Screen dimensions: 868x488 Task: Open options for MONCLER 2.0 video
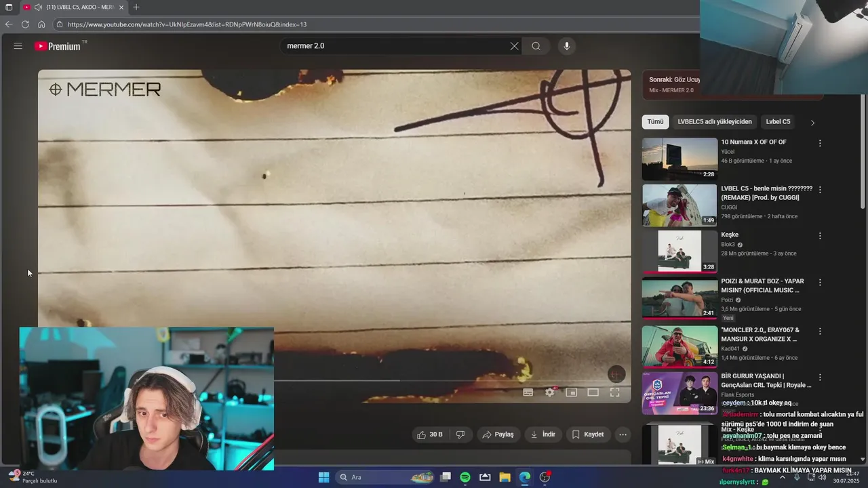point(820,331)
